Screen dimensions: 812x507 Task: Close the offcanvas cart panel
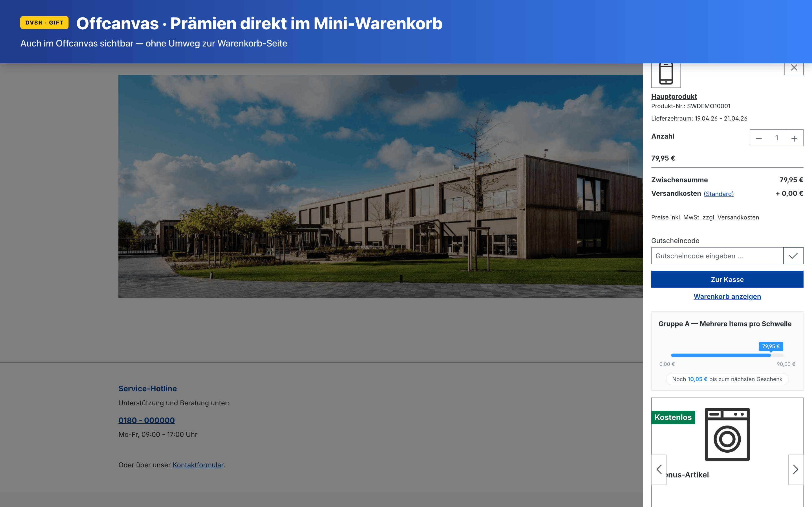794,68
